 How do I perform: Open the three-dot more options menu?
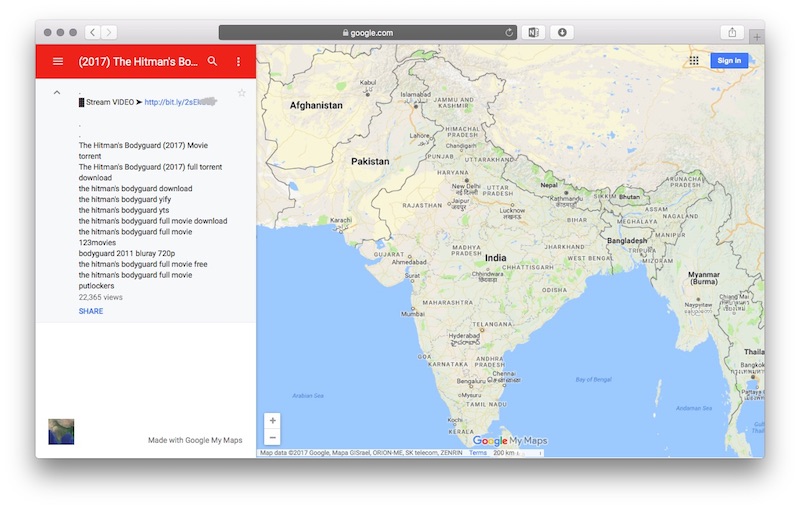tap(238, 62)
